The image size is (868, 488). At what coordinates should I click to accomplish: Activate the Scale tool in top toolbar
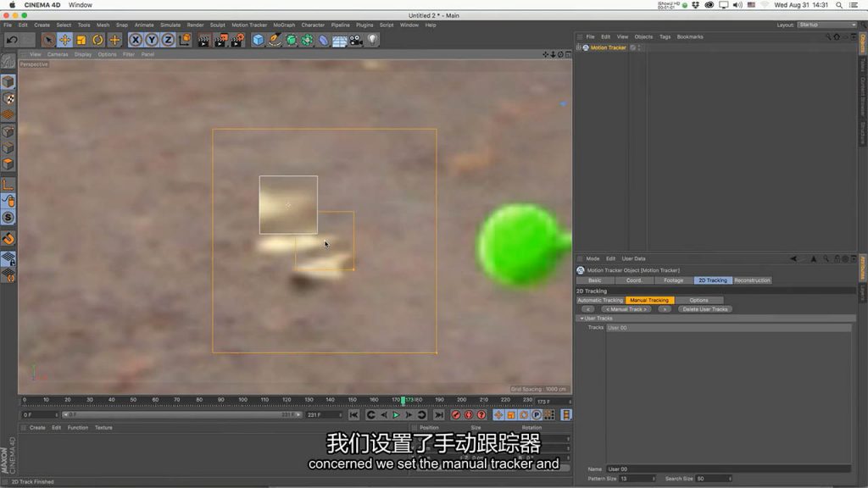click(x=81, y=40)
